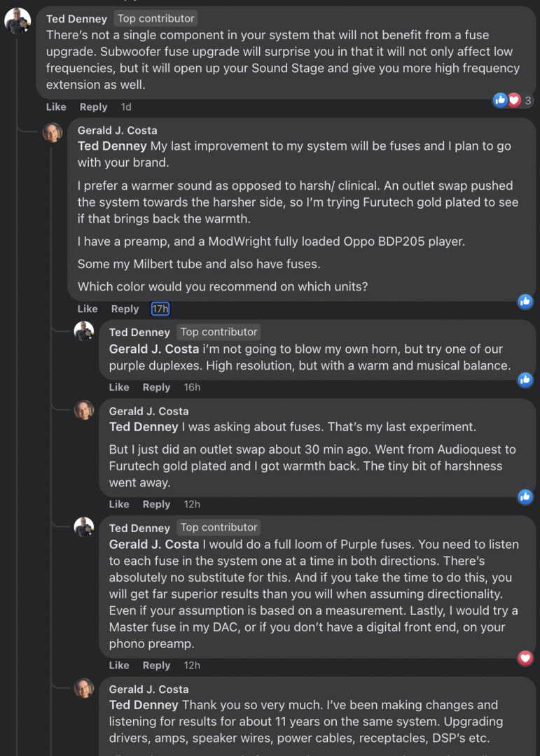Click Gerald J. Costa's avatar on the 17h comment
Image resolution: width=540 pixels, height=756 pixels.
point(53,132)
